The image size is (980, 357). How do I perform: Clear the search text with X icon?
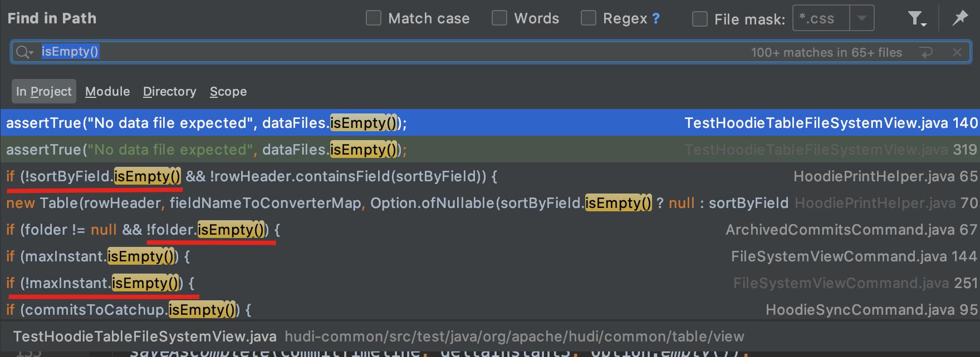(957, 52)
